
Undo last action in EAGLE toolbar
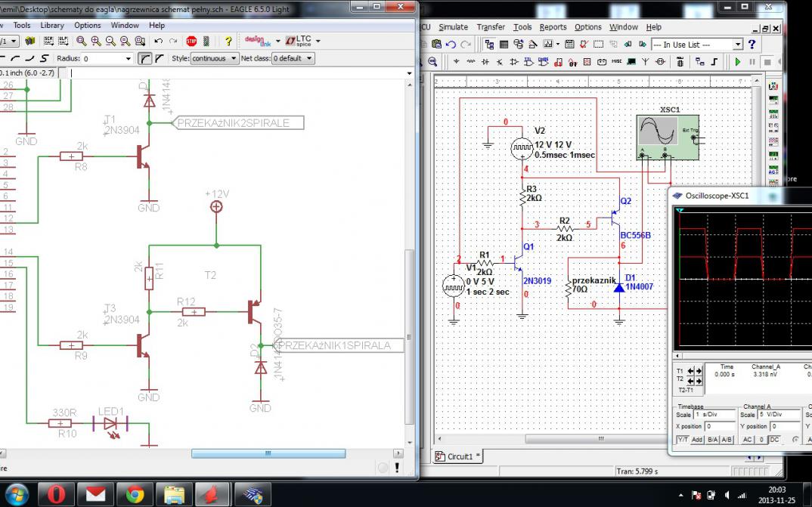pyautogui.click(x=158, y=41)
